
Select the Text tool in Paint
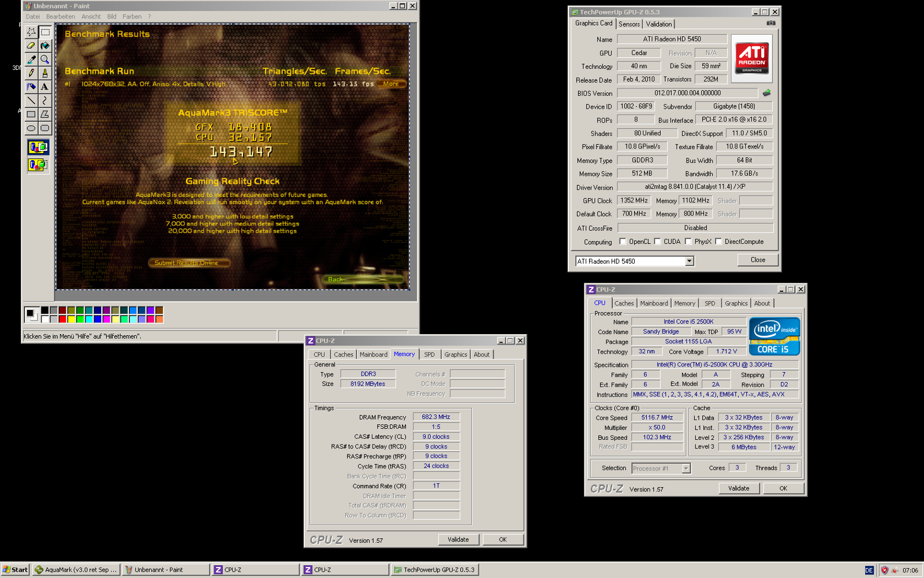click(x=45, y=87)
